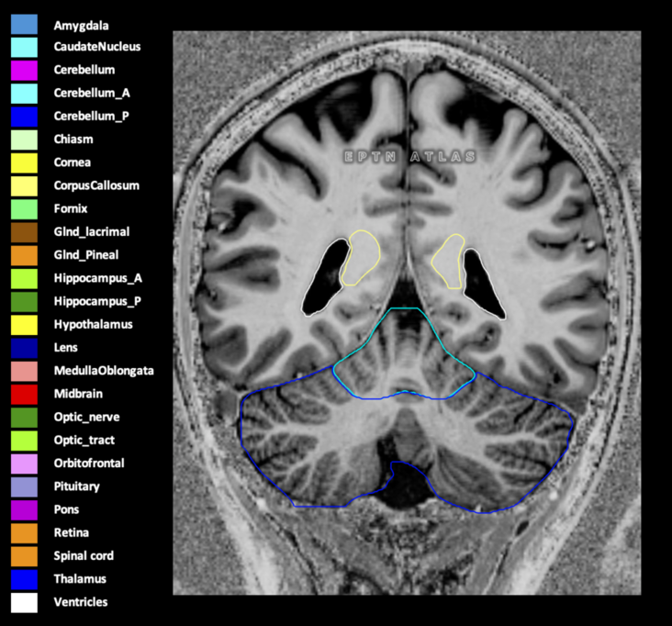Select the Glnd_Pineal orange swatch

[x=24, y=256]
